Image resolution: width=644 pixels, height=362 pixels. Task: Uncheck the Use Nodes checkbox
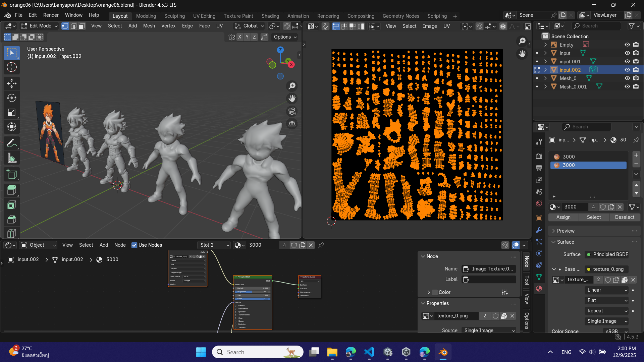coord(134,245)
